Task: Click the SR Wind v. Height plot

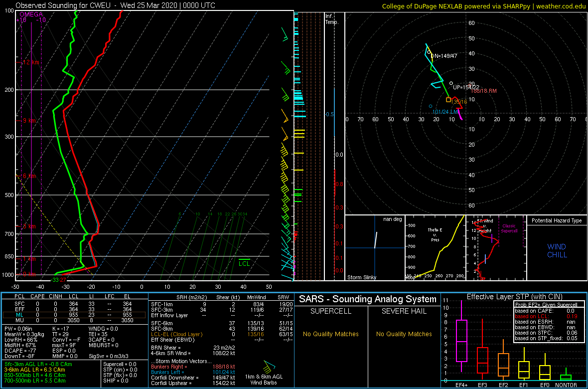Action: tap(495, 248)
